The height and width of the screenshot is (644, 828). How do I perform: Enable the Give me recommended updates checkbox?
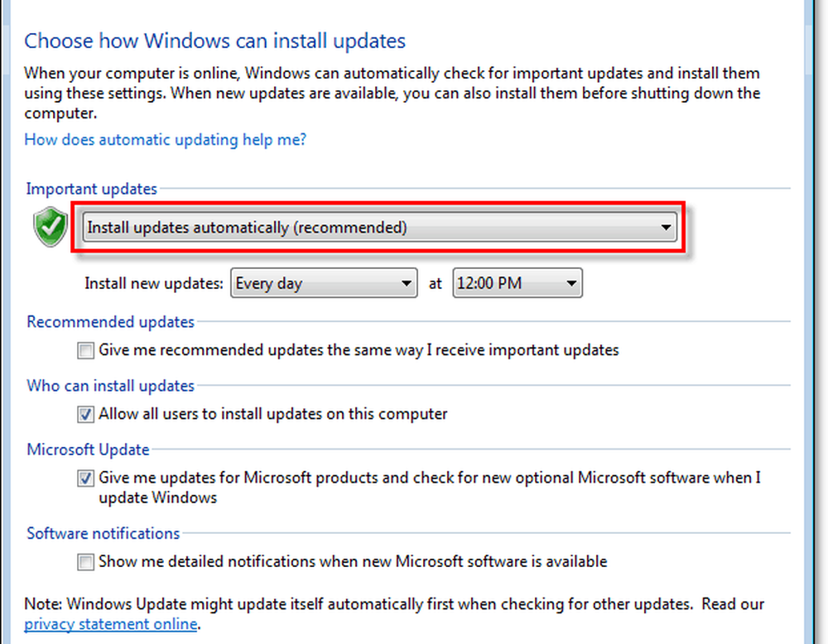click(x=86, y=351)
